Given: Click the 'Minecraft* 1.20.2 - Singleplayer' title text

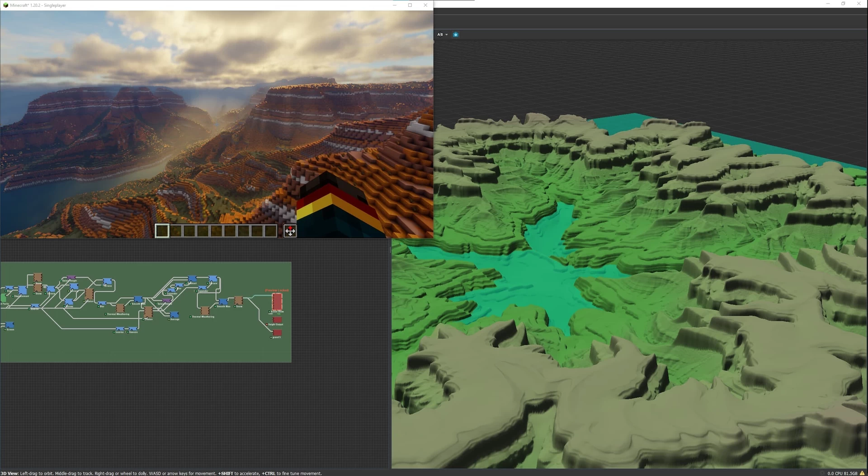Looking at the screenshot, I should click(x=38, y=5).
